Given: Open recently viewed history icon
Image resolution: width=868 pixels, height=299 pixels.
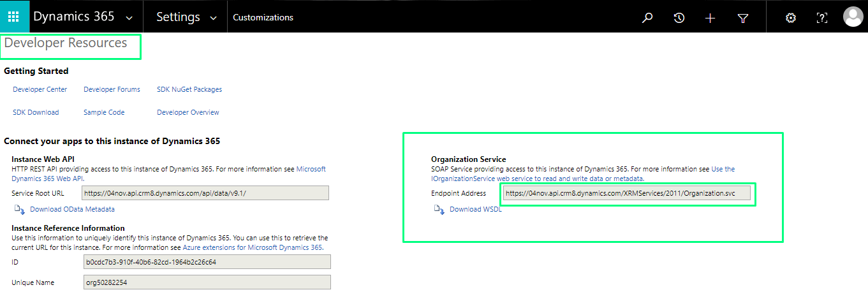Looking at the screenshot, I should click(x=679, y=18).
